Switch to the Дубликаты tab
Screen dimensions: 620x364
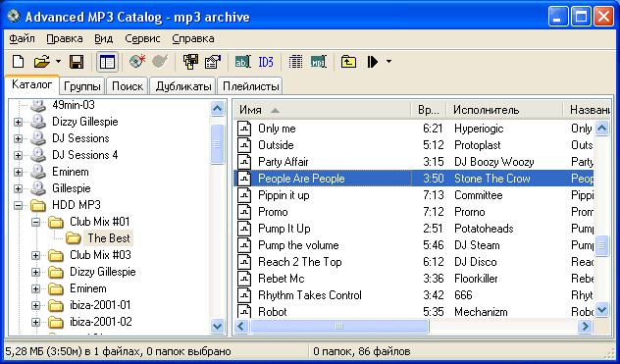point(183,86)
